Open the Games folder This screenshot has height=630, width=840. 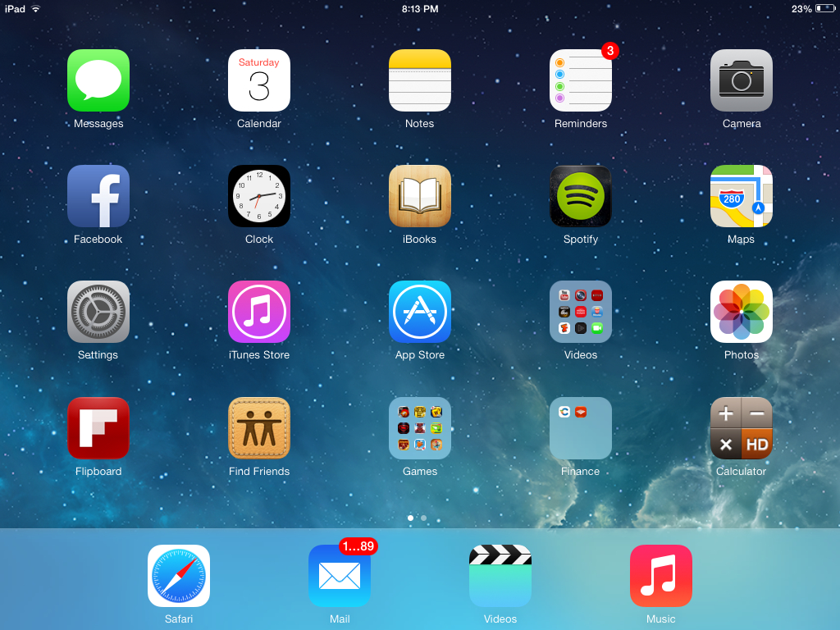pos(419,428)
